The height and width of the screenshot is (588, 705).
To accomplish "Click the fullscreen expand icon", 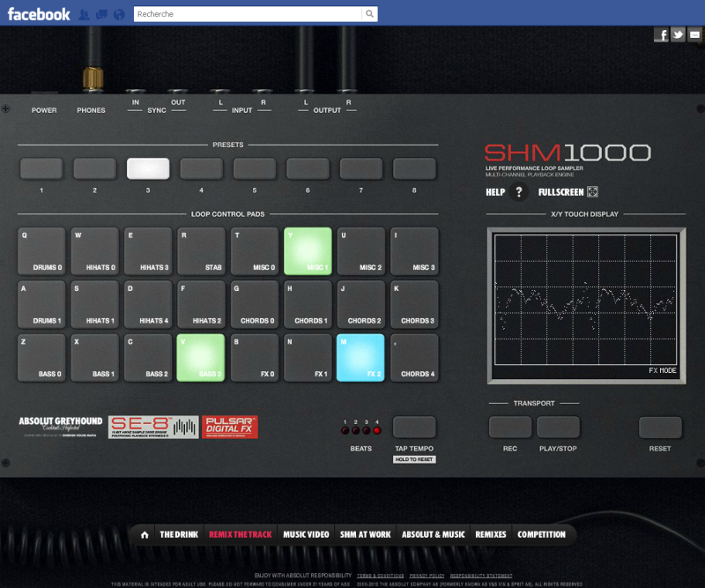I will (592, 192).
